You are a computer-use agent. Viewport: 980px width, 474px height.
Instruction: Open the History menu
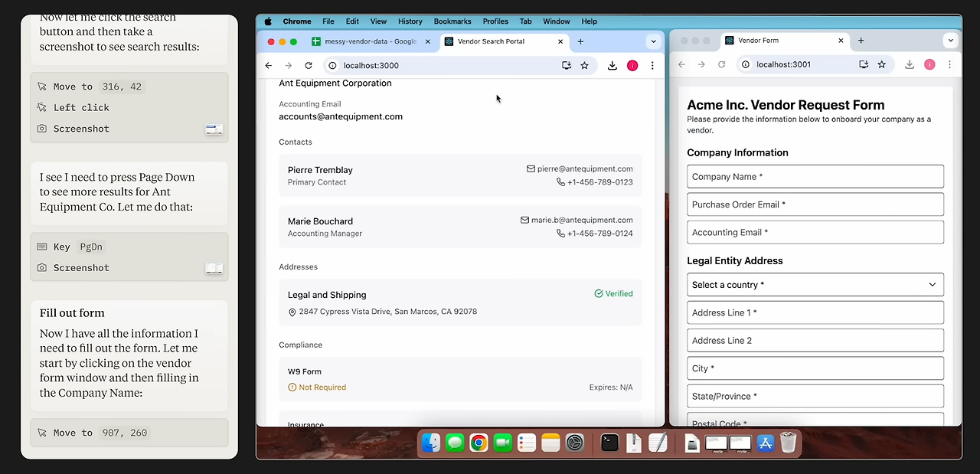(x=410, y=21)
